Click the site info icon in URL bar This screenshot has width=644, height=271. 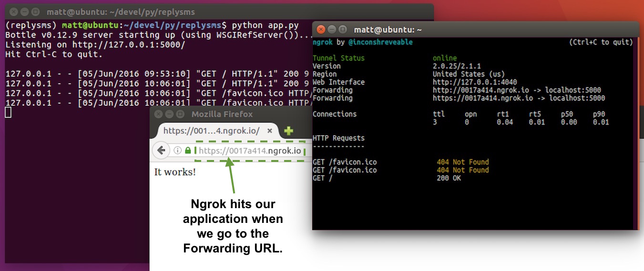(x=177, y=151)
